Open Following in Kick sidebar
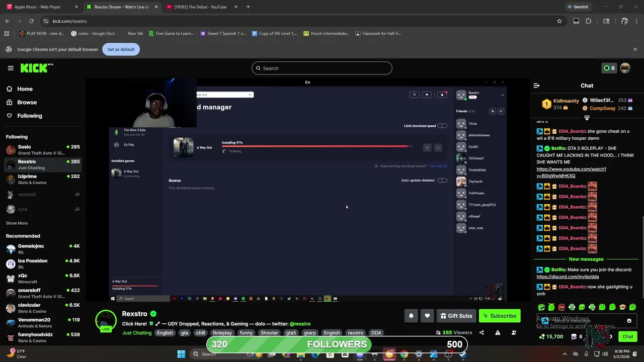This screenshot has height=362, width=644. click(24, 116)
